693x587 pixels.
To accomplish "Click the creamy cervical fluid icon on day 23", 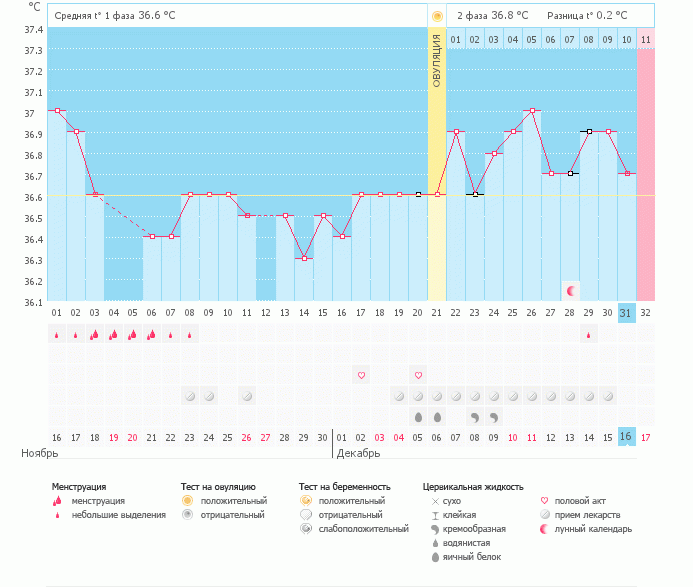I will point(475,416).
